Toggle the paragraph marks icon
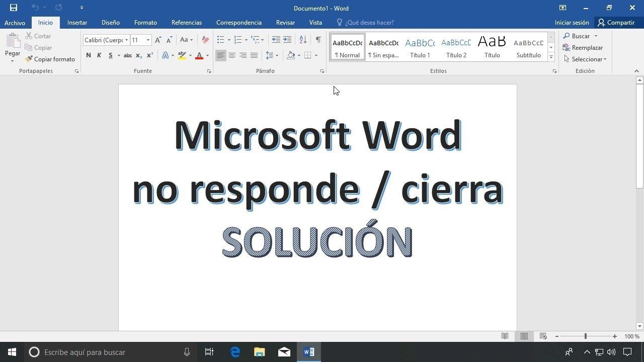The height and width of the screenshot is (362, 644). (x=318, y=39)
